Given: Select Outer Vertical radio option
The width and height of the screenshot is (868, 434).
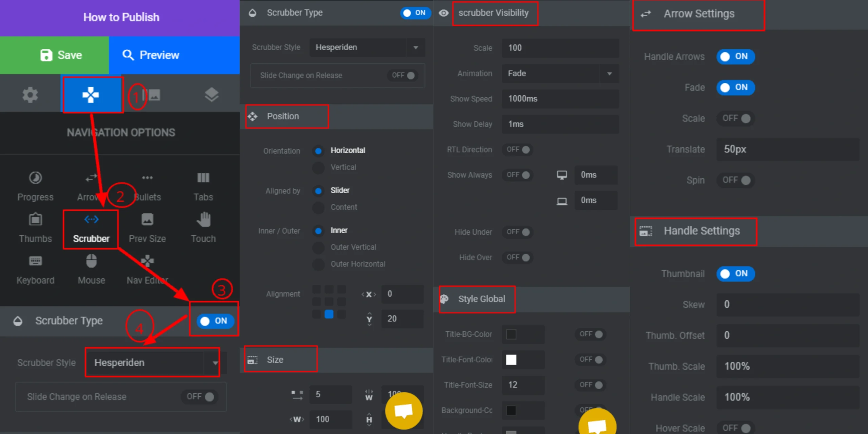Looking at the screenshot, I should [x=318, y=247].
